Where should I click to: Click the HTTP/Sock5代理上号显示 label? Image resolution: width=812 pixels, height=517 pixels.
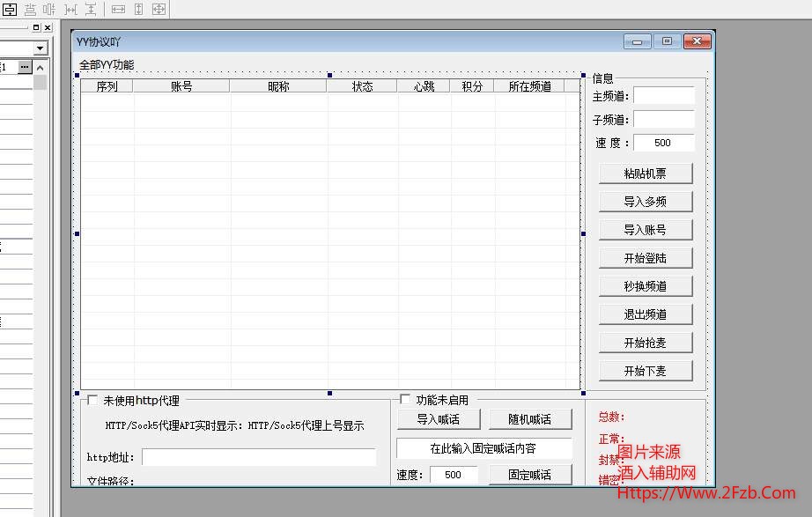tap(306, 425)
